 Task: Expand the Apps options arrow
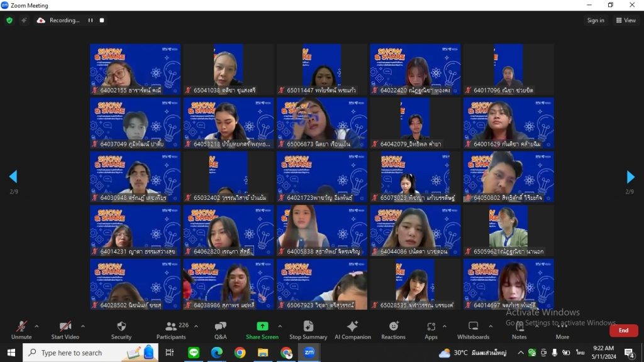click(445, 326)
